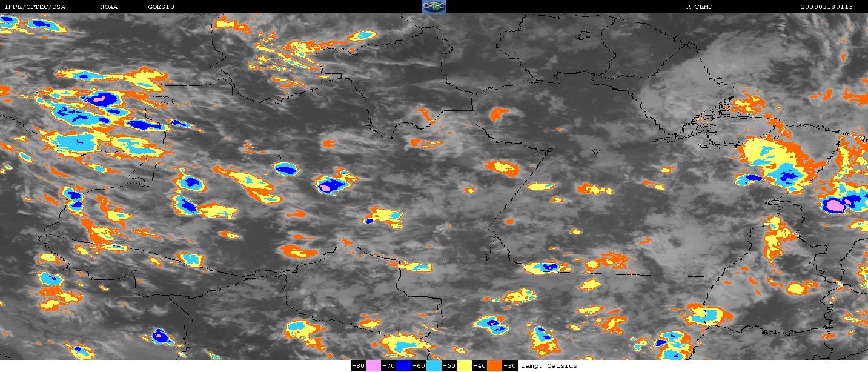
Task: Click the 'Temp. Celsius' legend caption
Action: click(549, 366)
